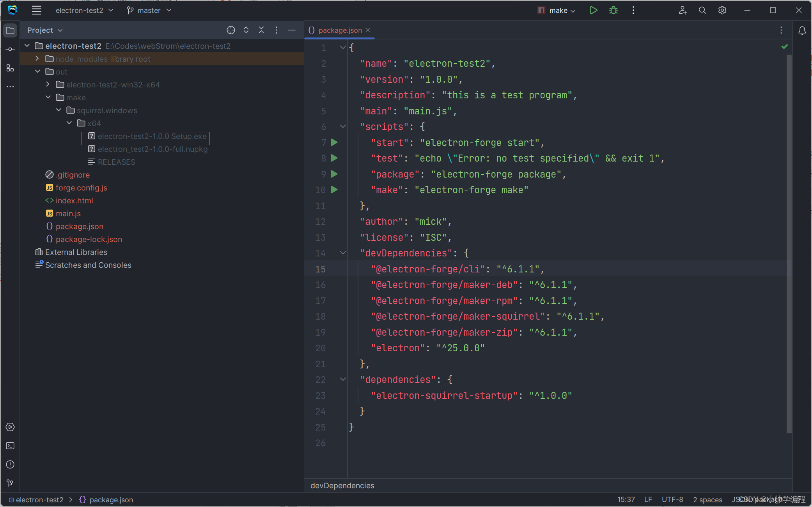
Task: Expand all in Project panel
Action: [246, 30]
